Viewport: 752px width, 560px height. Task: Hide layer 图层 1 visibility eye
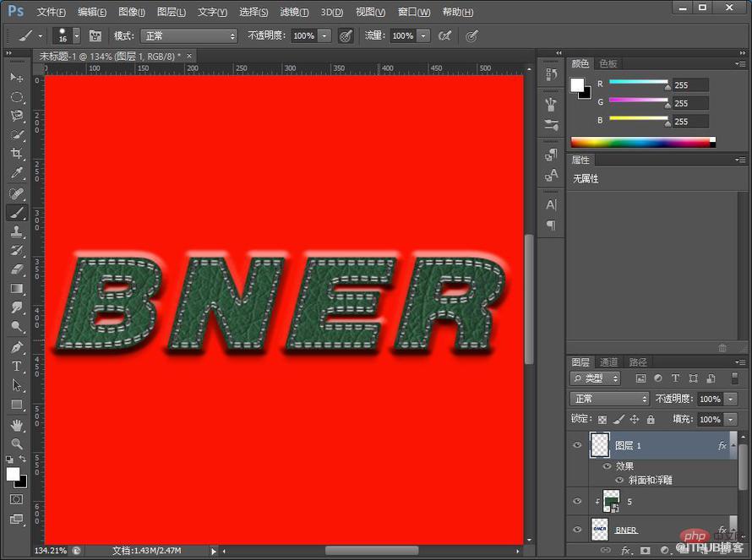click(x=577, y=445)
